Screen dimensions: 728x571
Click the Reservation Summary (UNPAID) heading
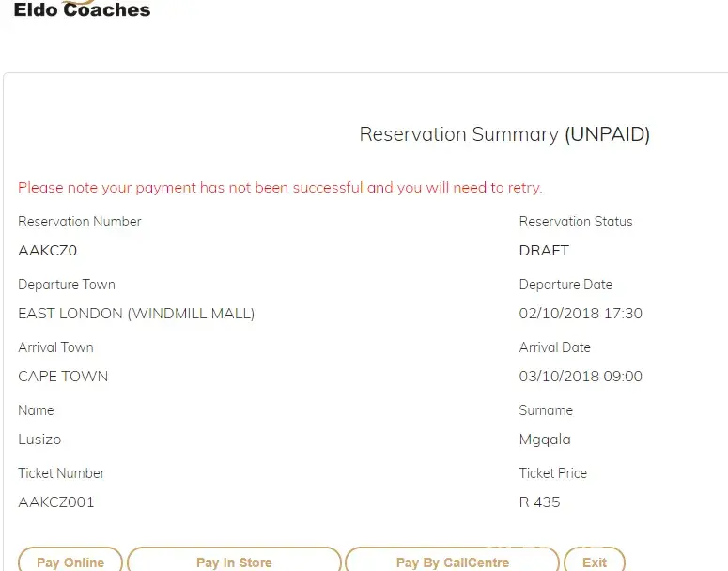(x=504, y=134)
